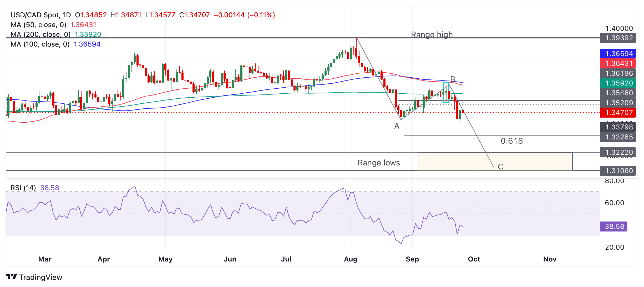Select the MA 200 indicator legend
644x287 pixels.
[x=40, y=34]
